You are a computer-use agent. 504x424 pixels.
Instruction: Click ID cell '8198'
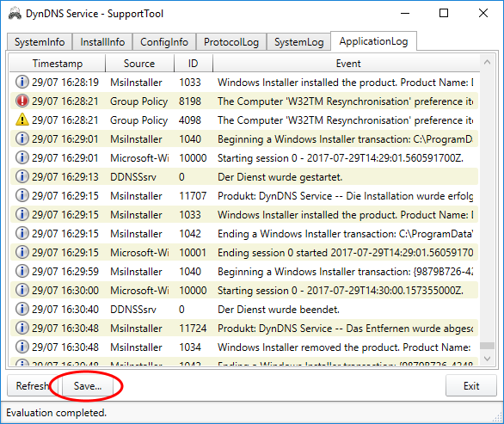coord(190,101)
